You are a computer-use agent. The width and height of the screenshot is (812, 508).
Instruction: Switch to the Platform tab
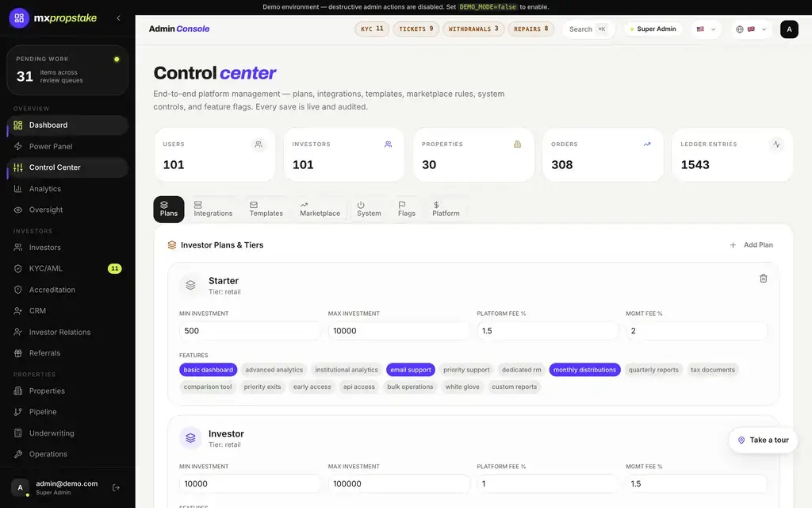446,209
